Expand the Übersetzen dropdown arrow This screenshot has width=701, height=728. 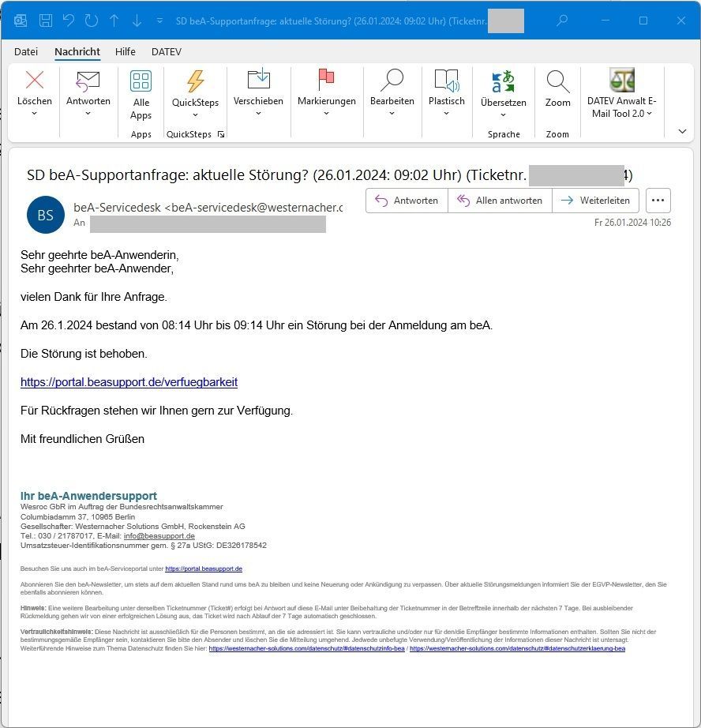pos(503,114)
